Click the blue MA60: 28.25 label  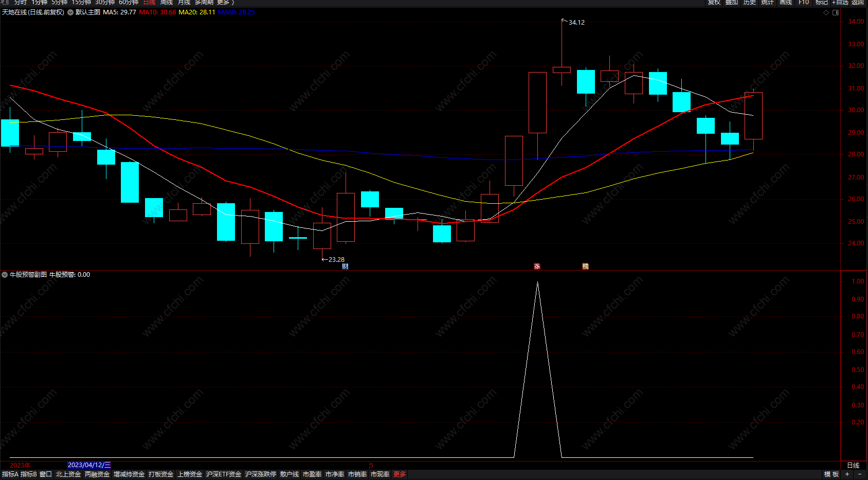[237, 12]
